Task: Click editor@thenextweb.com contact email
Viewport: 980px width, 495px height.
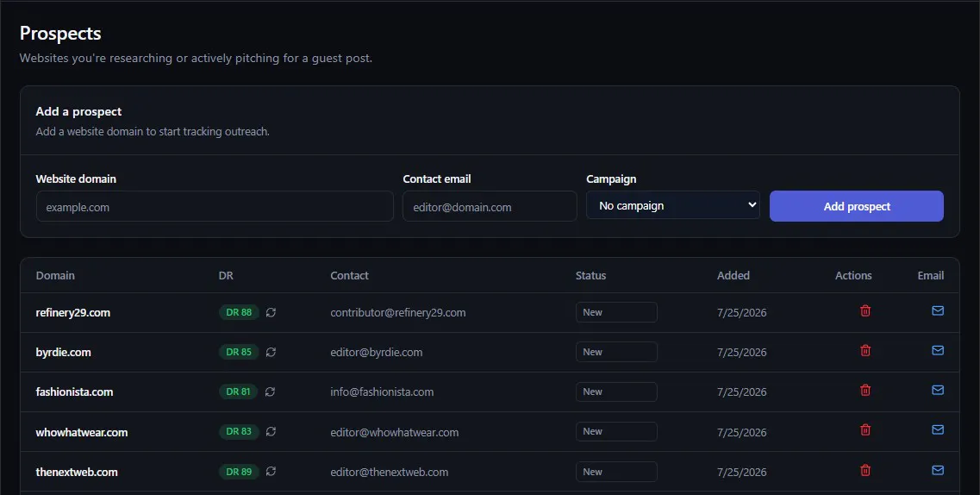Action: point(390,472)
